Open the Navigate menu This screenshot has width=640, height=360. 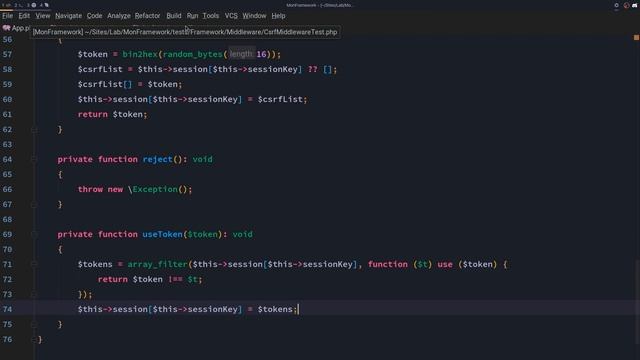(x=68, y=16)
